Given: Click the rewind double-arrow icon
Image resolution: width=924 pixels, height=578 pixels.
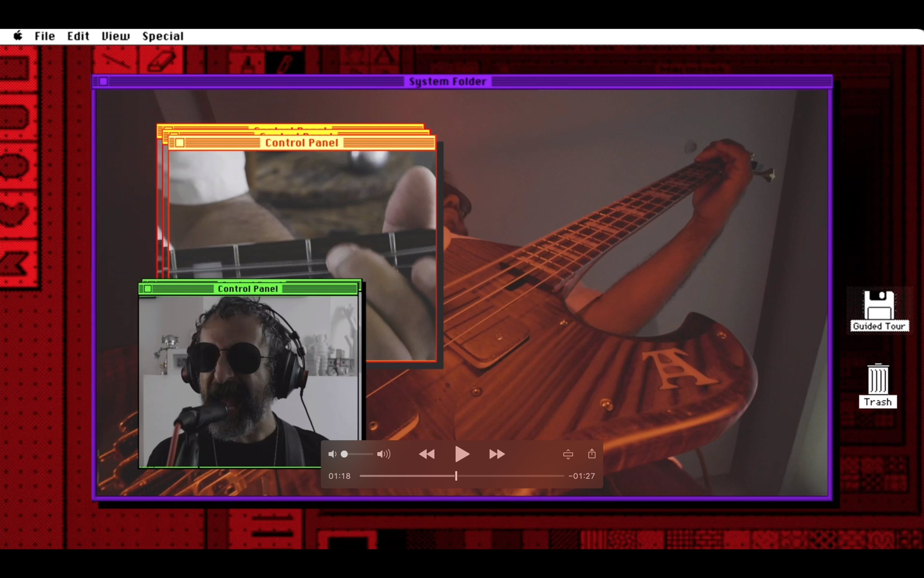Looking at the screenshot, I should coord(427,454).
